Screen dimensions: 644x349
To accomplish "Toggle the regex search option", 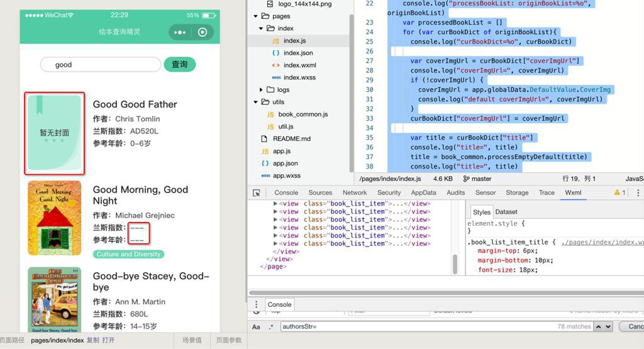I will point(271,327).
